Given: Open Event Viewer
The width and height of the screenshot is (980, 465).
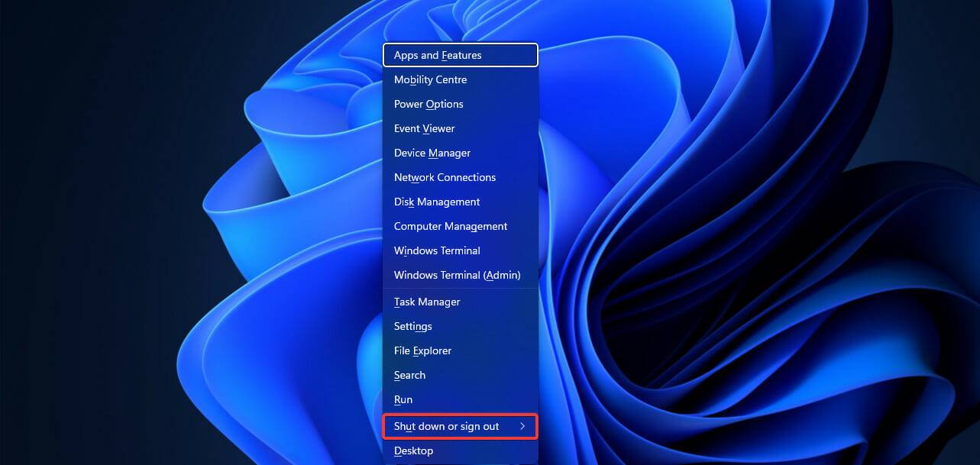Looking at the screenshot, I should (x=424, y=128).
